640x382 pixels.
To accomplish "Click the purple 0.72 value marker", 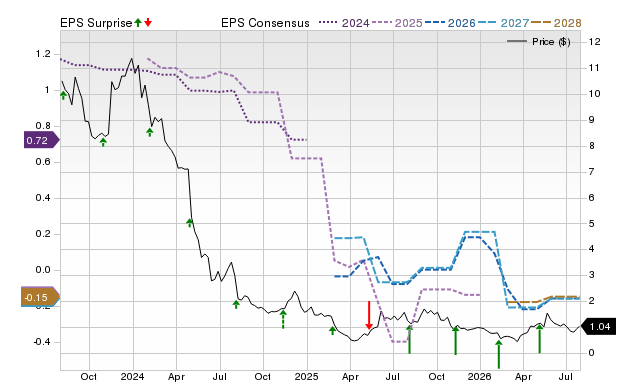I will 41,140.
